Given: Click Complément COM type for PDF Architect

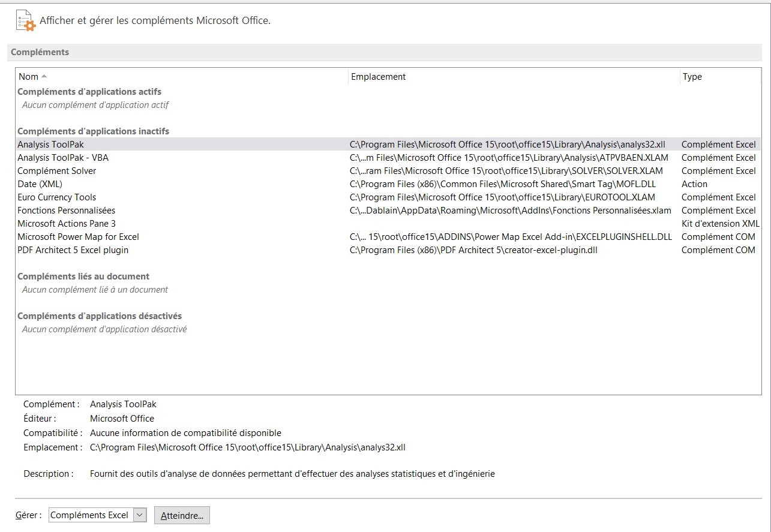Looking at the screenshot, I should [718, 250].
